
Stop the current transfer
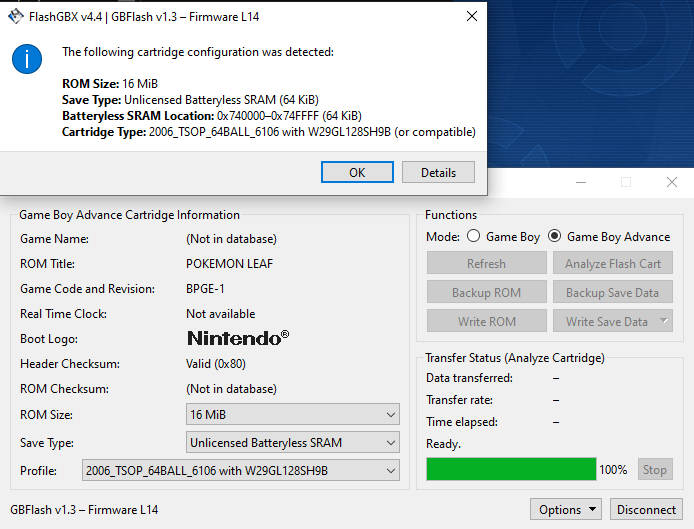point(654,470)
